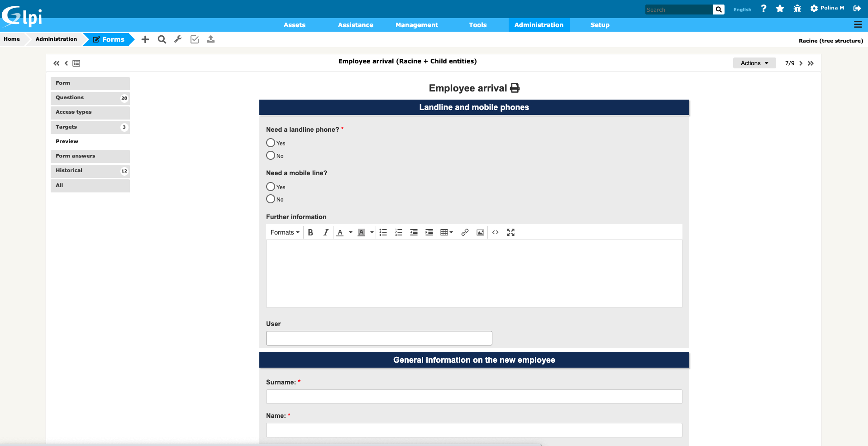Image resolution: width=868 pixels, height=446 pixels.
Task: Open the Assets menu
Action: click(295, 25)
